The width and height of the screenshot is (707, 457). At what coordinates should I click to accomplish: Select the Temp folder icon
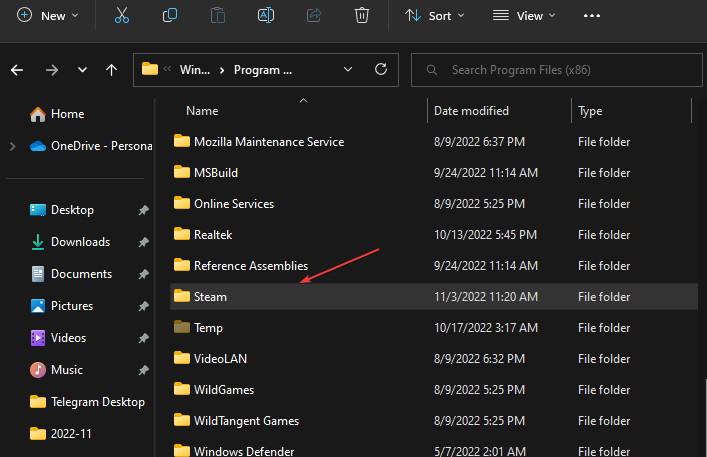tap(182, 327)
